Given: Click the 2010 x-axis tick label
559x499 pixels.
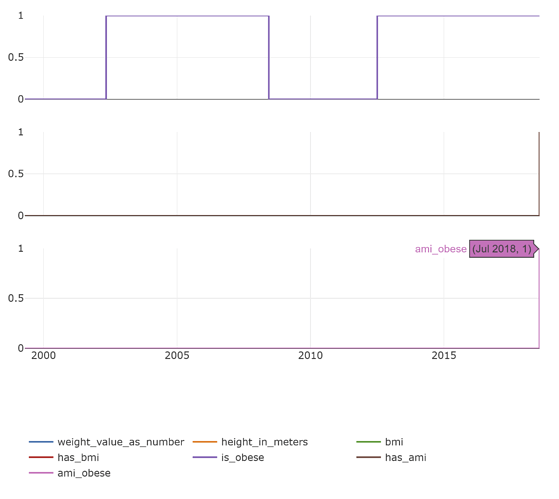Looking at the screenshot, I should tap(311, 355).
